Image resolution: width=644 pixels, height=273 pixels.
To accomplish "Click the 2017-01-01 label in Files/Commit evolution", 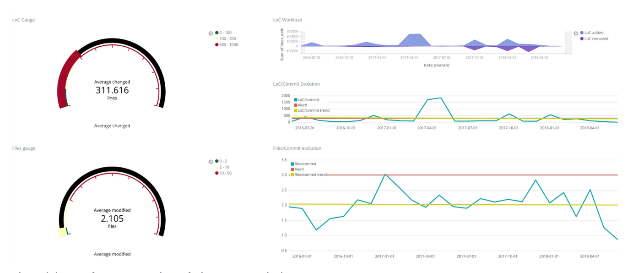I will 384,257.
